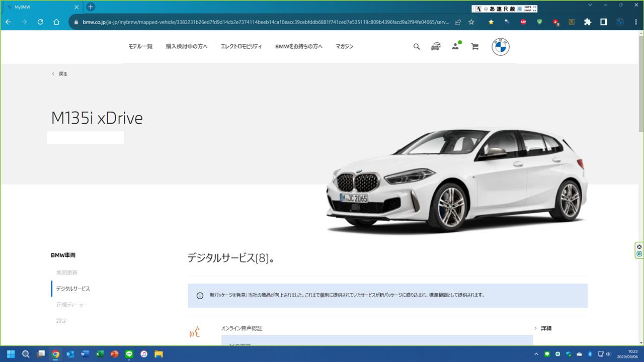Click the BMW roundel logo
This screenshot has width=644, height=362.
501,47
